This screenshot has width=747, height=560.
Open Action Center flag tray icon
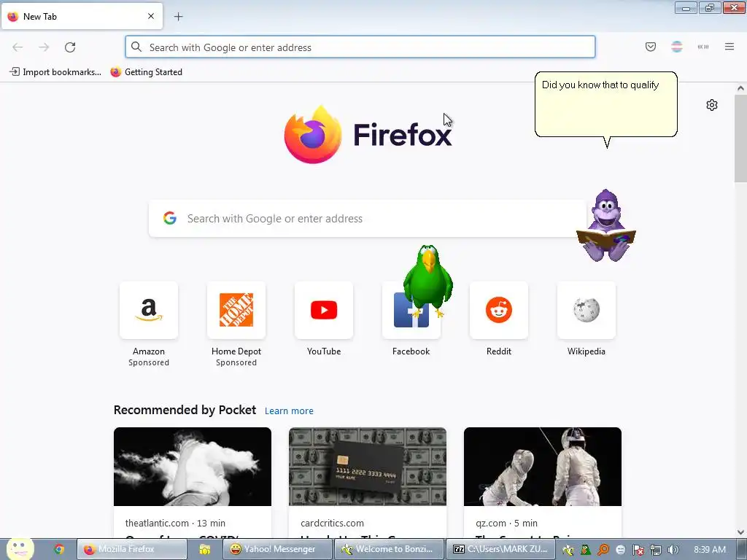[638, 550]
